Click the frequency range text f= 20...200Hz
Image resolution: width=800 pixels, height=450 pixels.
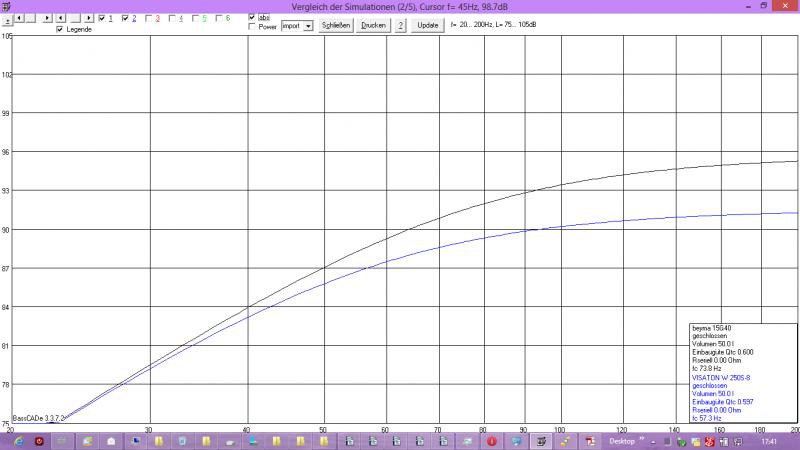[x=472, y=24]
